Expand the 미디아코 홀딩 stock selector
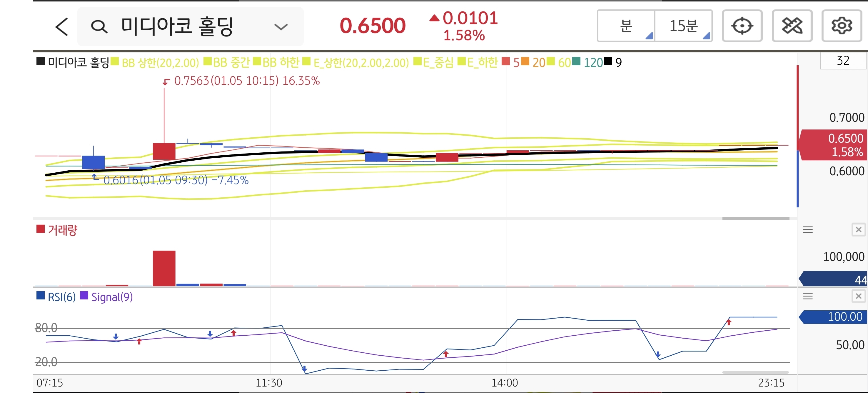The image size is (868, 393). pos(281,27)
